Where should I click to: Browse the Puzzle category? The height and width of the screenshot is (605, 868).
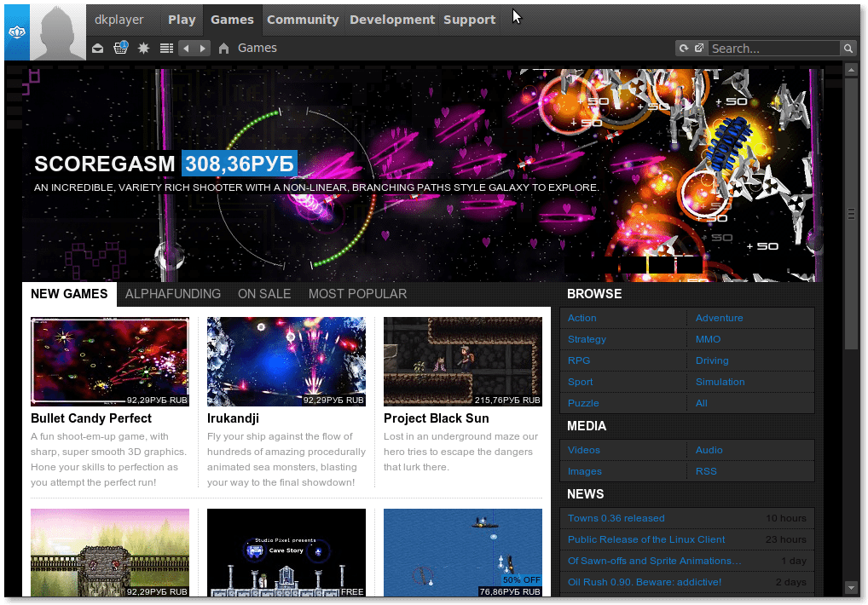583,403
